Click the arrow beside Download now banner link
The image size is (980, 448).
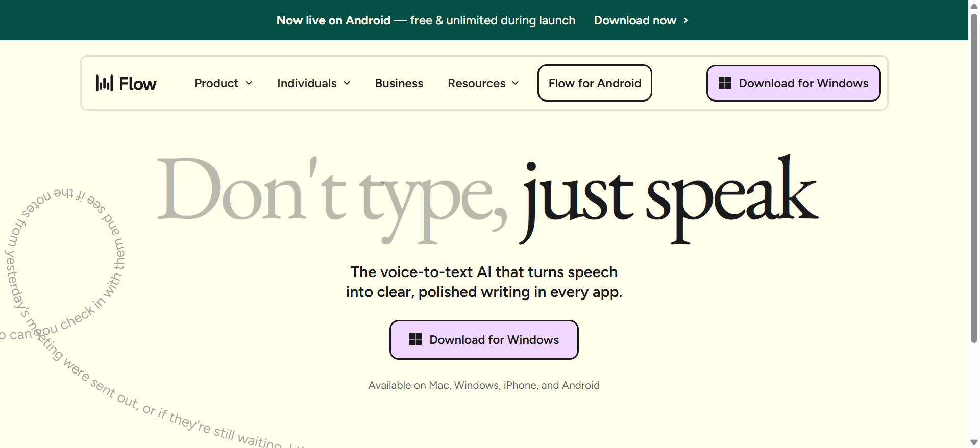[x=686, y=20]
